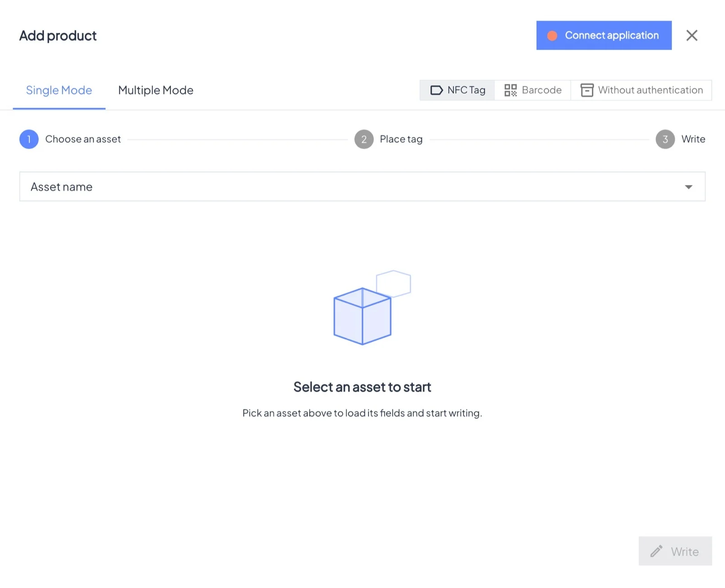Switch to Multiple Mode tab
This screenshot has height=588, width=725.
coord(155,90)
